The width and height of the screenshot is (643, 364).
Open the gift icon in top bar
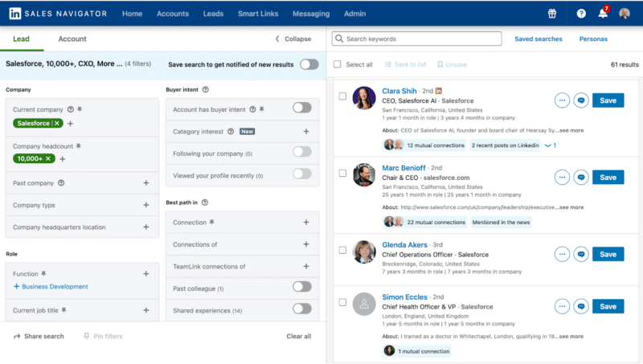(x=552, y=14)
